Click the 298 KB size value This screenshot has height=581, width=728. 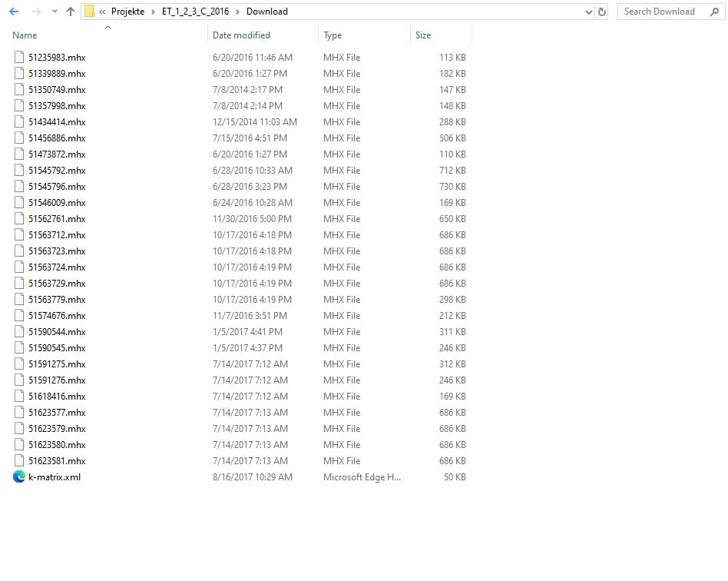pyautogui.click(x=452, y=299)
